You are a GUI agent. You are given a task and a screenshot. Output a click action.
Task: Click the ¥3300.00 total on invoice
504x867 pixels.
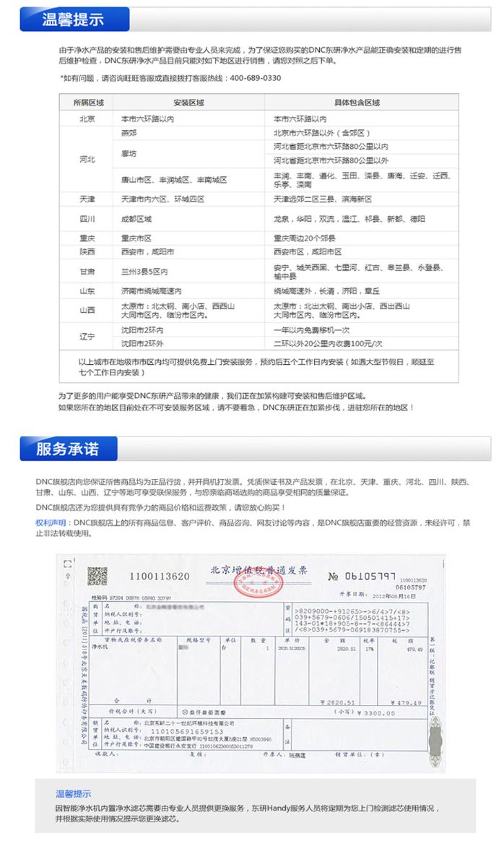[x=375, y=712]
